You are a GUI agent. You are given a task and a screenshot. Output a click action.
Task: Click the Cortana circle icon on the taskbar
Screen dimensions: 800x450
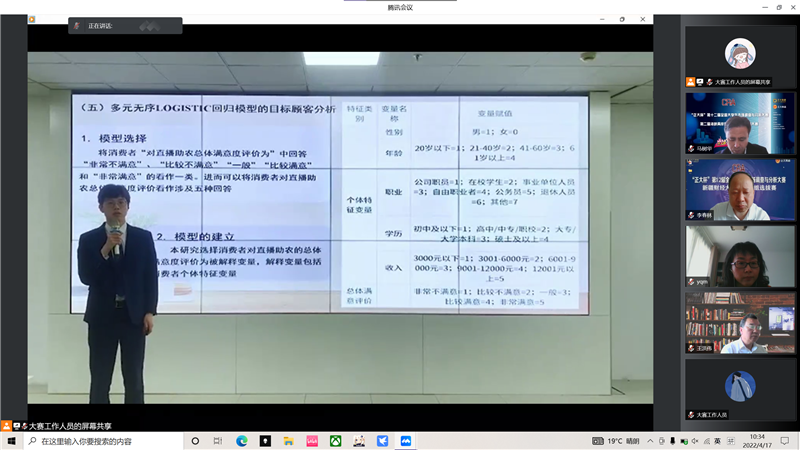tap(195, 441)
